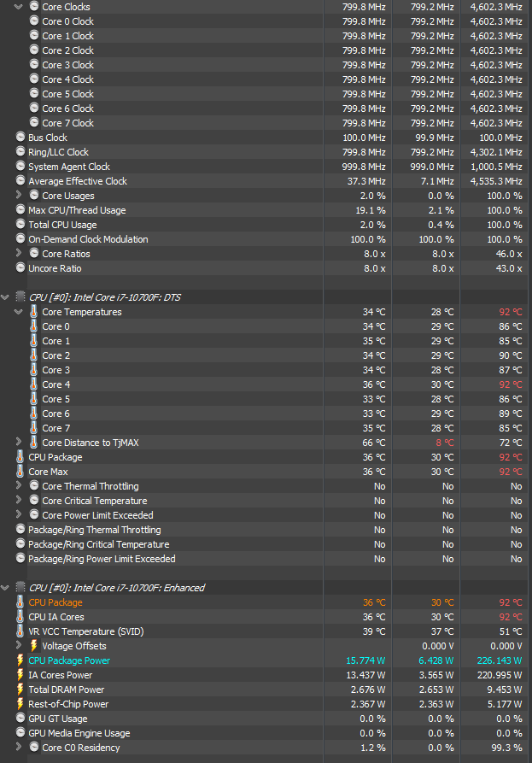The image size is (532, 763).
Task: Expand the Core Ratios group
Action: pyautogui.click(x=19, y=254)
